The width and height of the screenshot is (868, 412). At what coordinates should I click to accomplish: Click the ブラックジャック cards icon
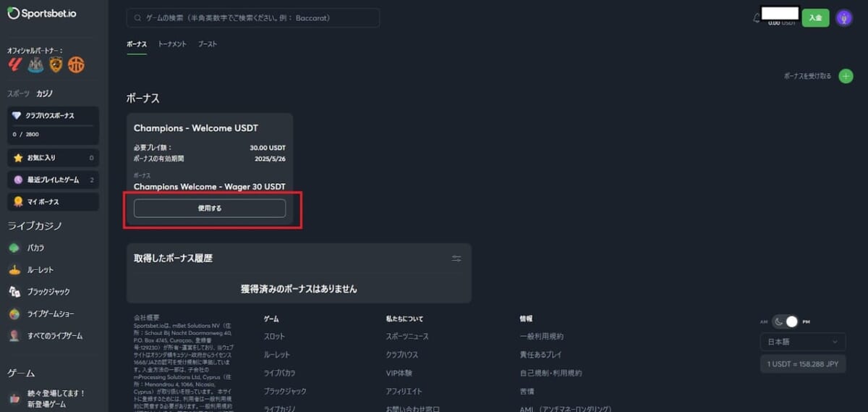[x=14, y=292]
